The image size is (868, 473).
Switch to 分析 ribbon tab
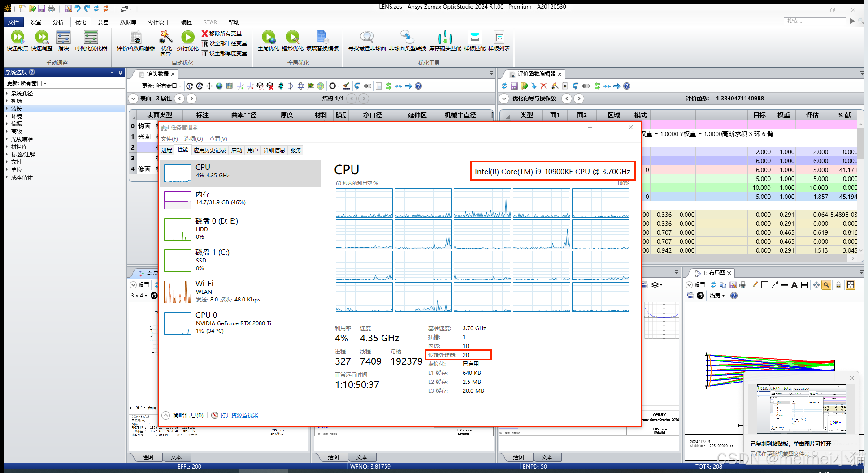click(58, 22)
